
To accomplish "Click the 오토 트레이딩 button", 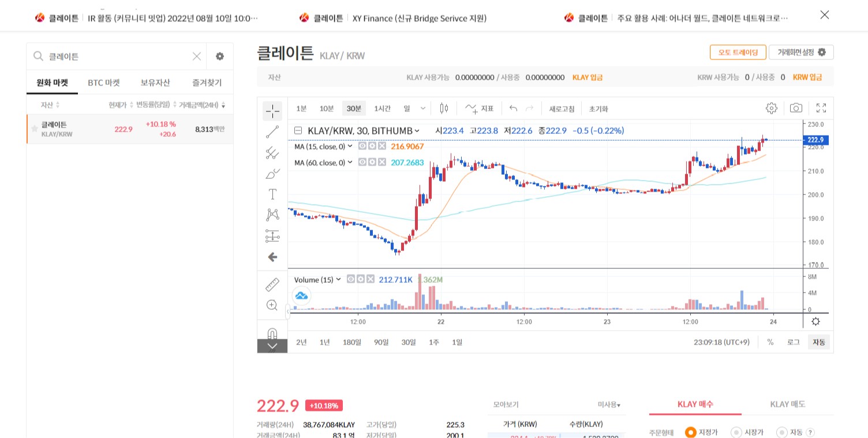I will tap(738, 52).
